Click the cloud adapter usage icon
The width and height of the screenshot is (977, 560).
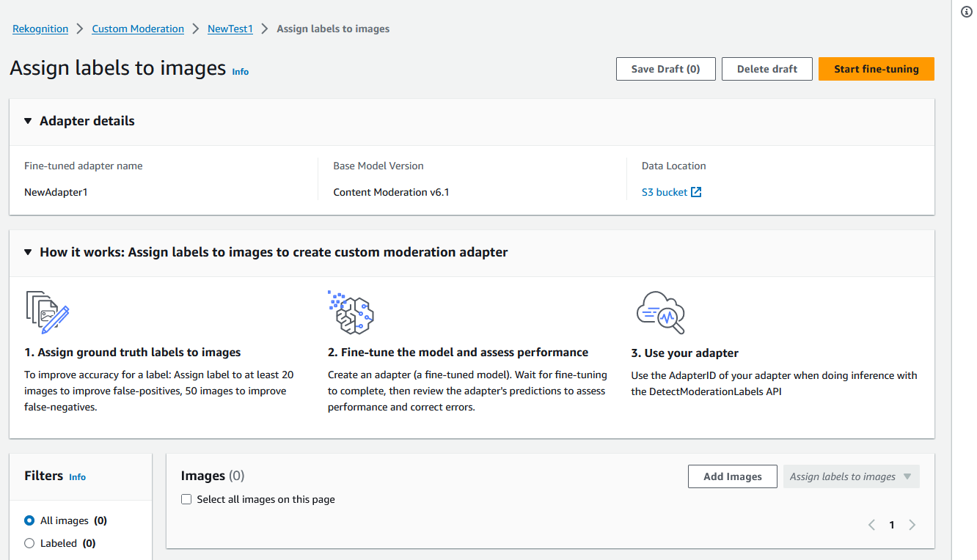661,312
